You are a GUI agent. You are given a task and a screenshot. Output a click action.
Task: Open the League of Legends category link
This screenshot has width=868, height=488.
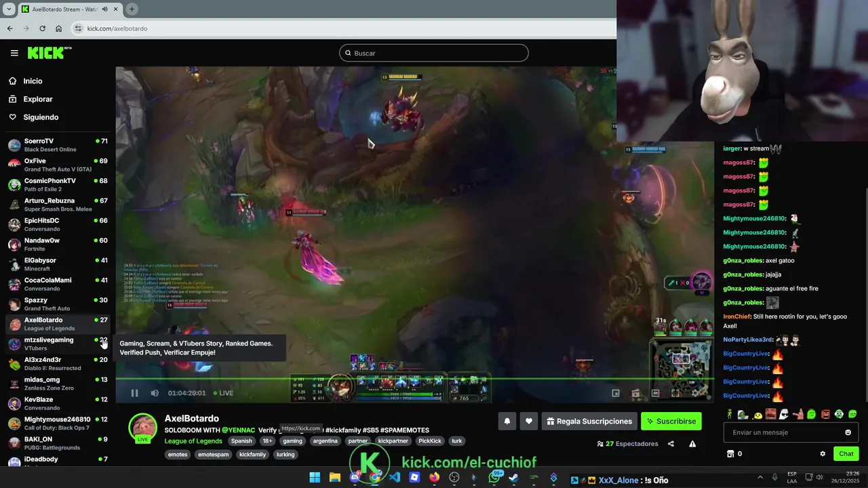pyautogui.click(x=193, y=441)
